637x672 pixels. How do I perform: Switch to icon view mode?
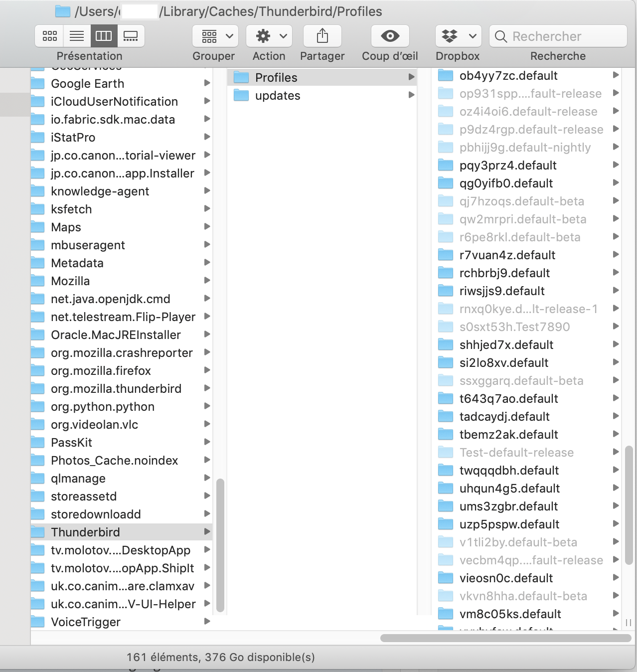(49, 36)
